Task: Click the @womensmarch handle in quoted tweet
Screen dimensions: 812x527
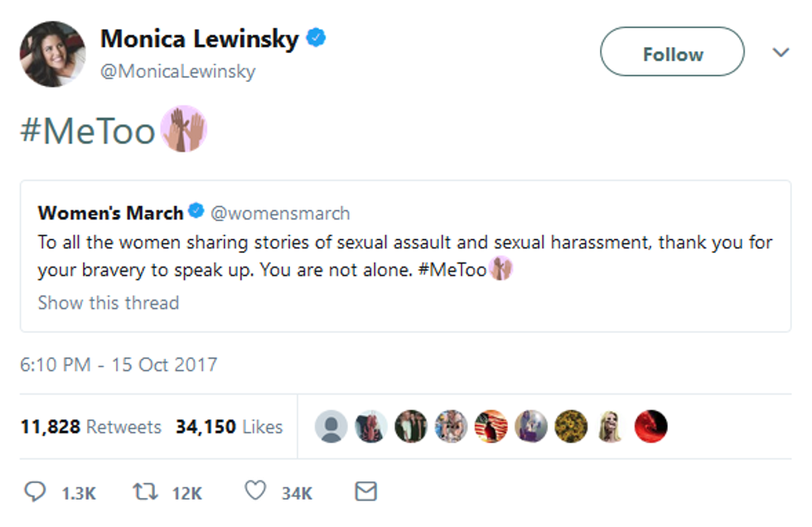Action: pos(280,213)
